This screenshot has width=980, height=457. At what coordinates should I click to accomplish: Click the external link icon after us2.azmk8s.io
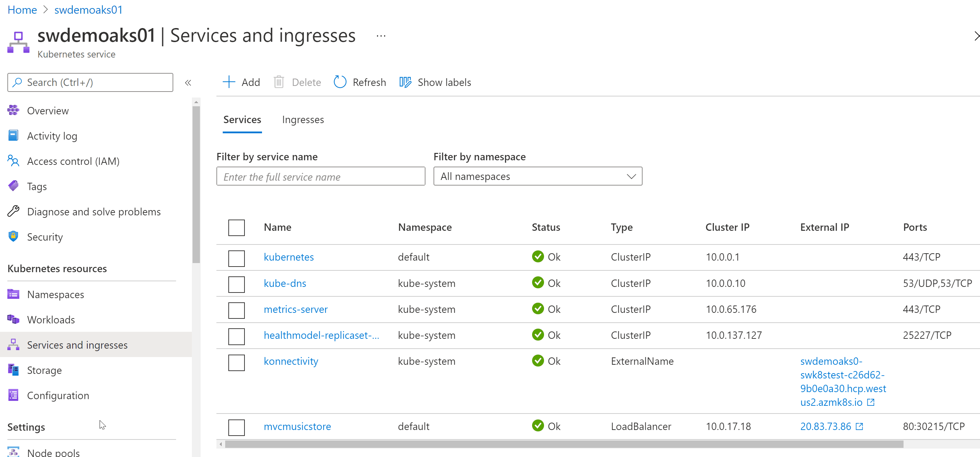click(871, 402)
